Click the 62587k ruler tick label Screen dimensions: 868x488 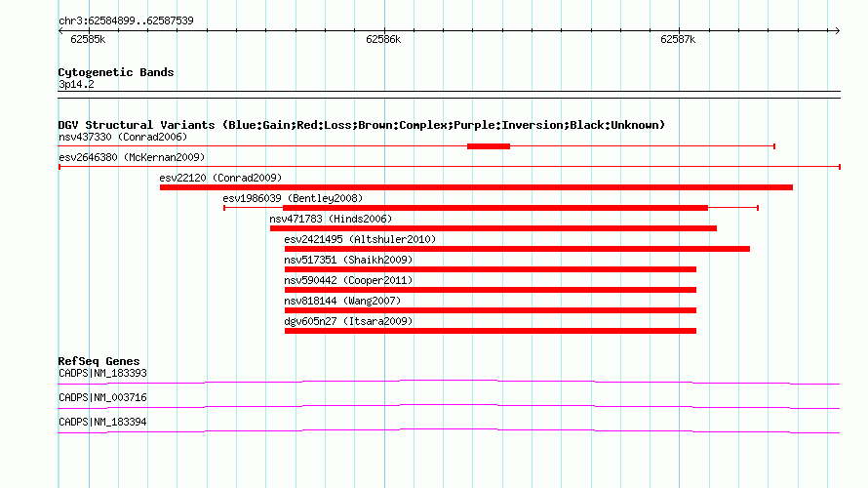(678, 39)
